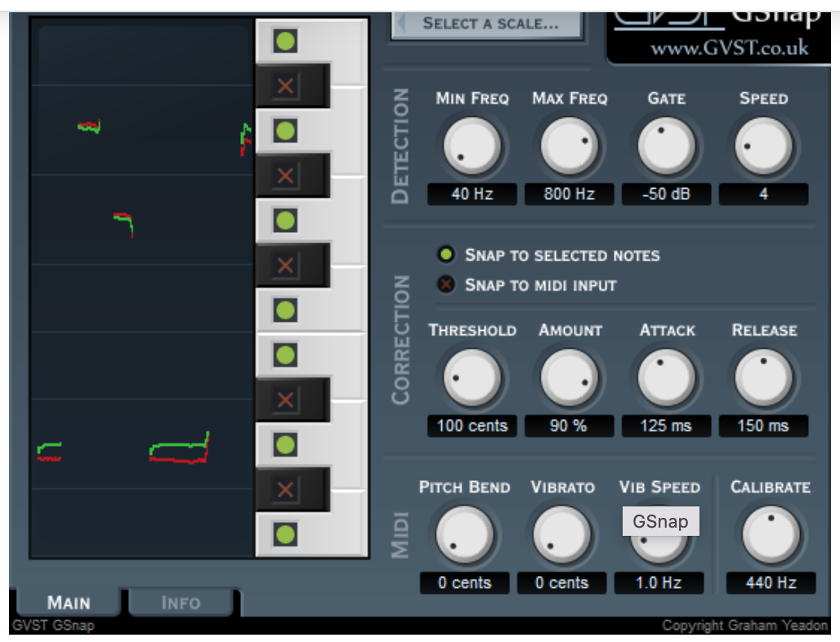Toggle the D note on the keyboard
This screenshot has height=642, width=840.
point(285,444)
